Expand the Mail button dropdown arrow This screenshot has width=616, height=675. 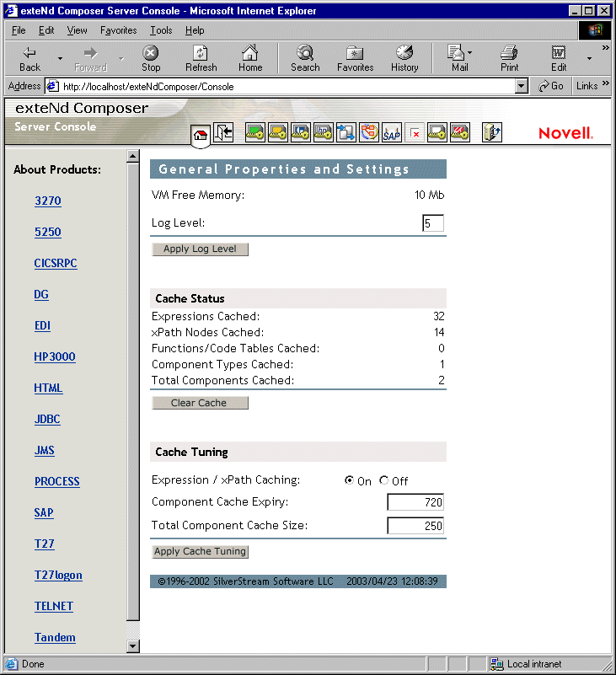pos(469,52)
